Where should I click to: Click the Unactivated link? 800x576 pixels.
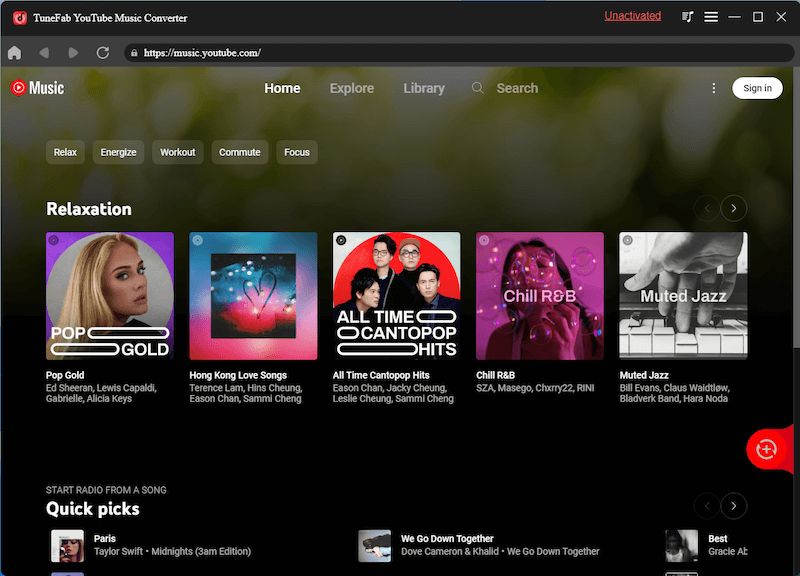(x=632, y=16)
